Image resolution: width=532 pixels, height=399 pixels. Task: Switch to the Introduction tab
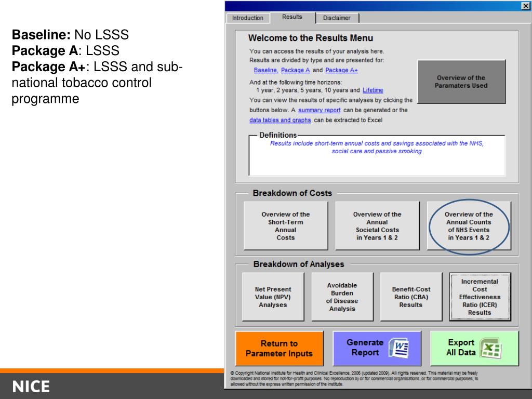click(248, 18)
